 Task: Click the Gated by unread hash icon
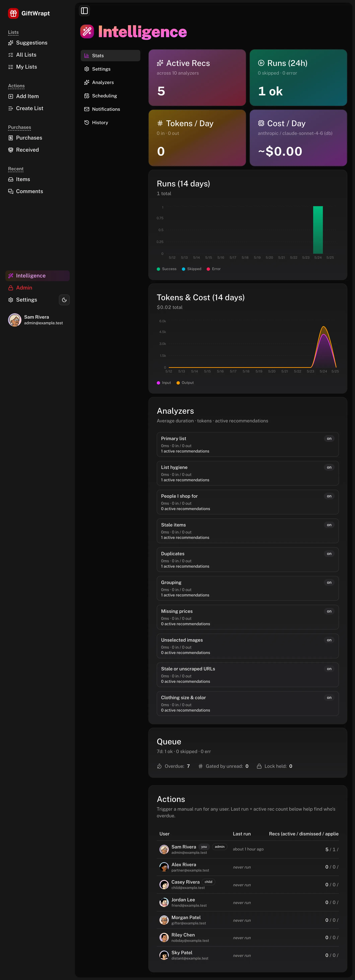click(x=200, y=766)
